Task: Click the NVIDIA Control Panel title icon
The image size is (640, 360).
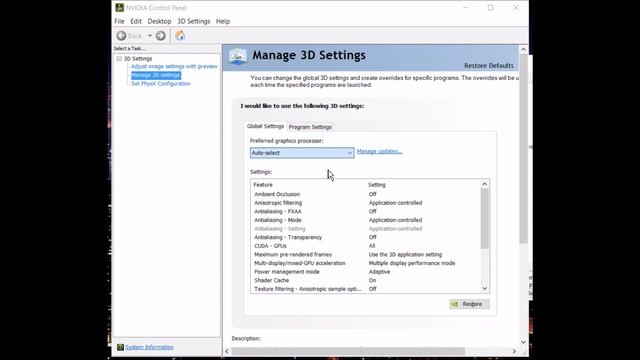Action: point(120,8)
